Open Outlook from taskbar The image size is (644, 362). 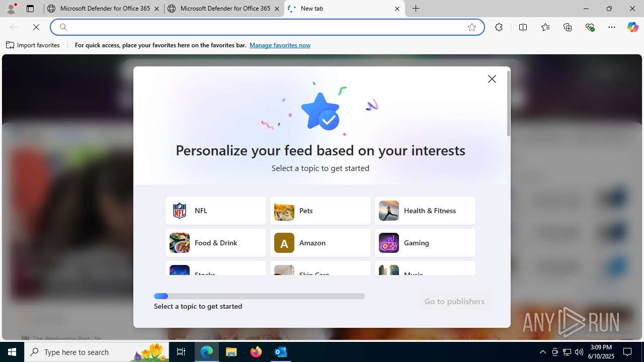(280, 352)
